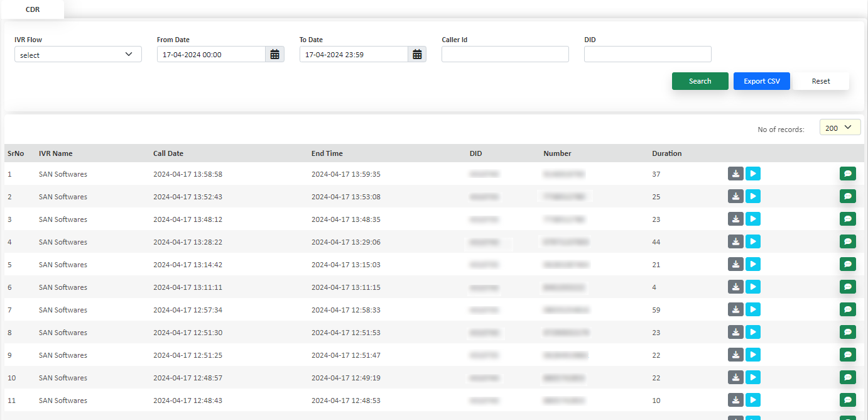
Task: Play recording for row 9 call
Action: click(753, 355)
